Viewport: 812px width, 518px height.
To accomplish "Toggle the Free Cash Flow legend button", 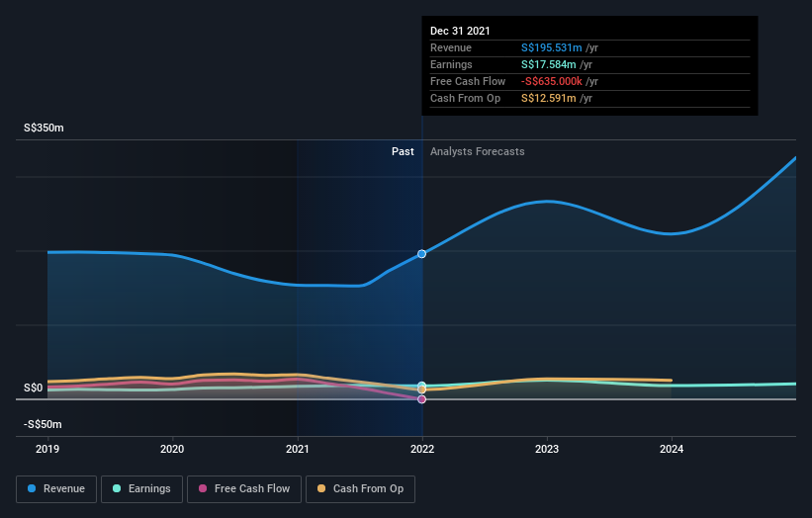I will (244, 489).
